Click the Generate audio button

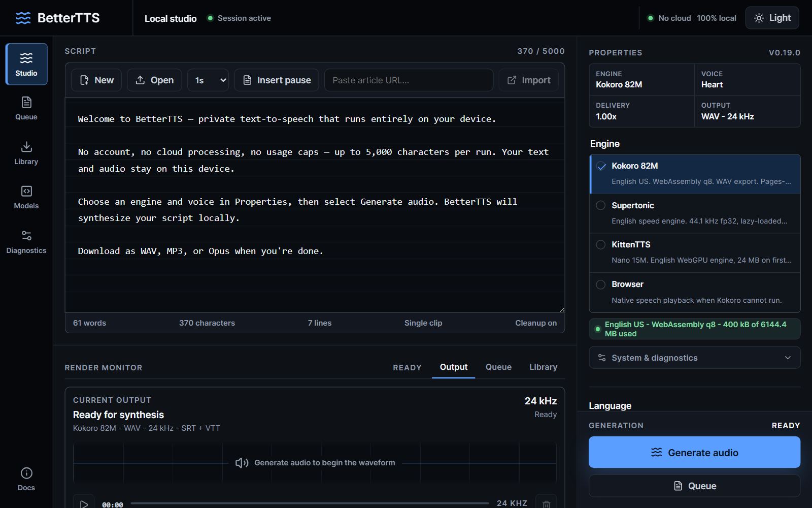[694, 452]
